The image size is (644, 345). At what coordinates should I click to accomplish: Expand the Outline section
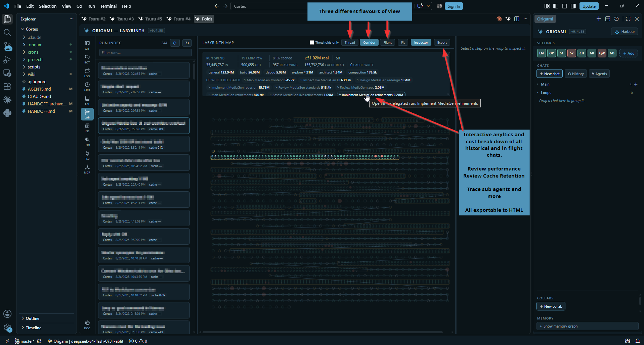pyautogui.click(x=47, y=318)
